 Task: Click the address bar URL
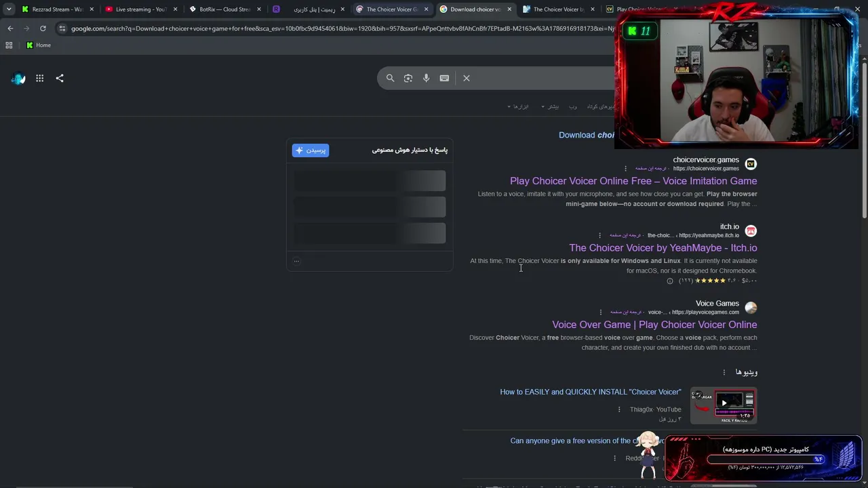[x=342, y=28]
